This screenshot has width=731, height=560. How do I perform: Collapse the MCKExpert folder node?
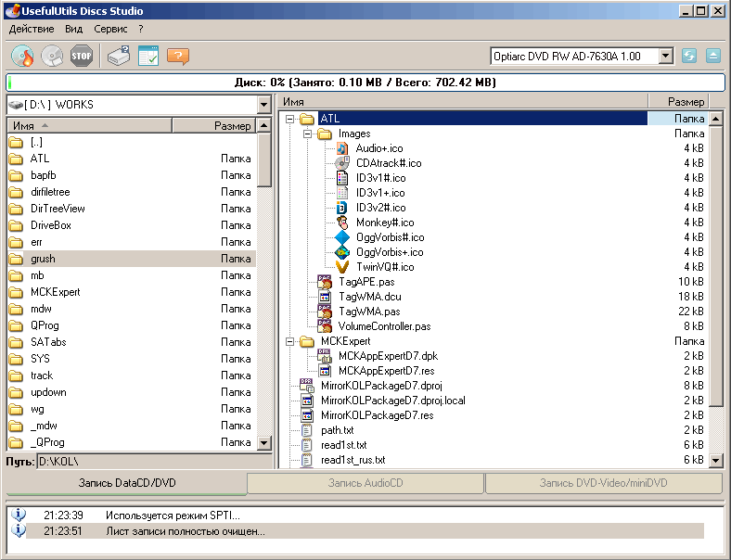[x=289, y=341]
